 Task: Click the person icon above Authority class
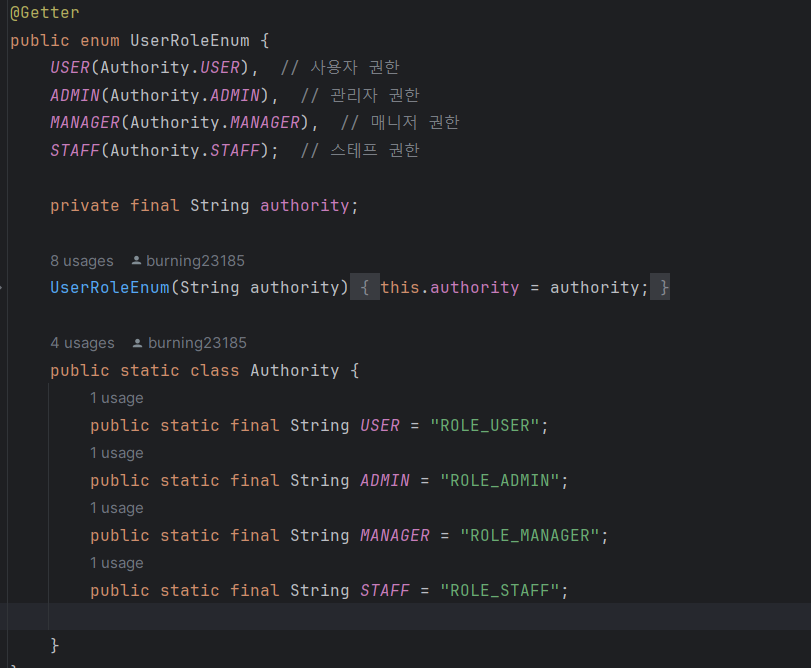click(137, 343)
